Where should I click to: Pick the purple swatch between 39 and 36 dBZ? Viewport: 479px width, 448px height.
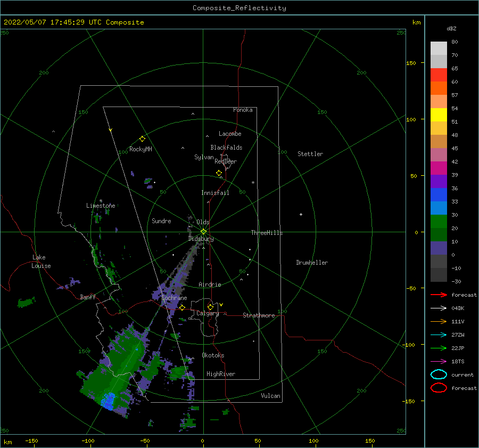pos(439,182)
